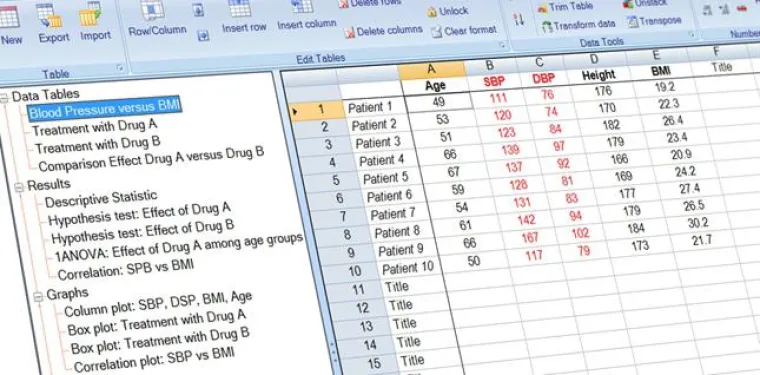The image size is (760, 375).
Task: Open the Descriptive Statistic result
Action: (x=101, y=199)
